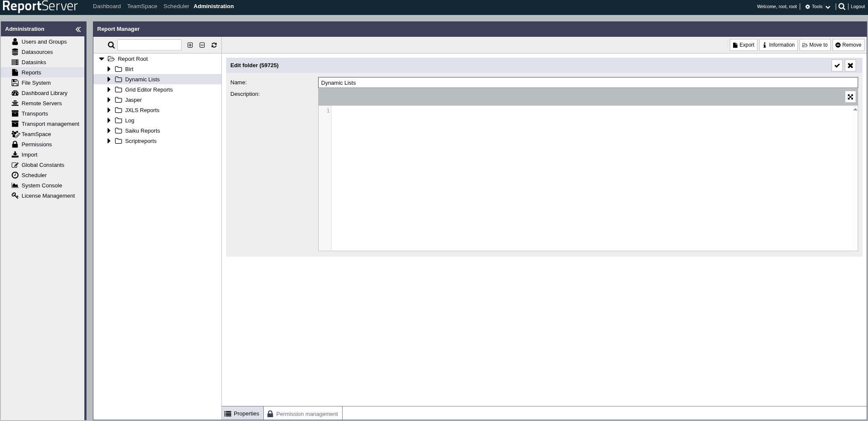Click the Export button
Screen dimensions: 868x421
point(743,45)
